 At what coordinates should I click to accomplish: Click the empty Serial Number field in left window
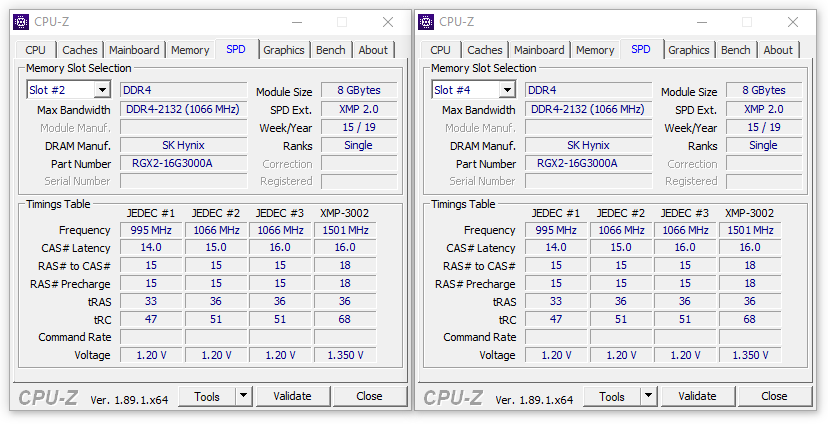[x=183, y=181]
